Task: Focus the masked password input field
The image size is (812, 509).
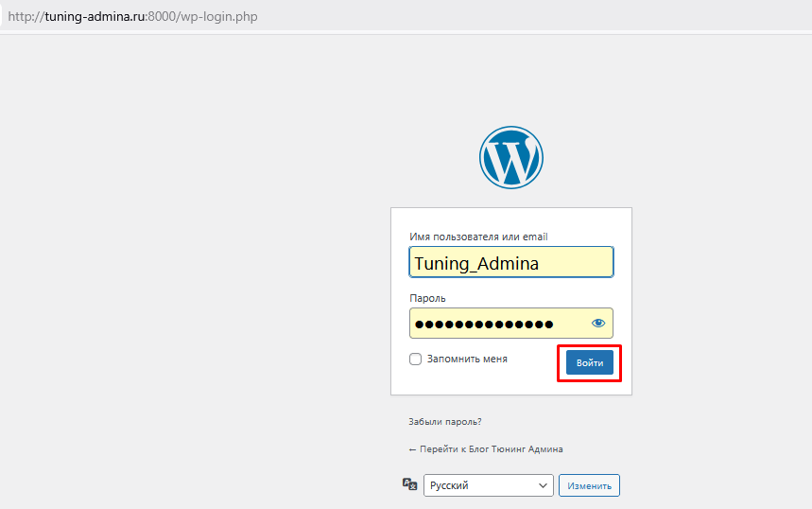Action: coord(496,324)
